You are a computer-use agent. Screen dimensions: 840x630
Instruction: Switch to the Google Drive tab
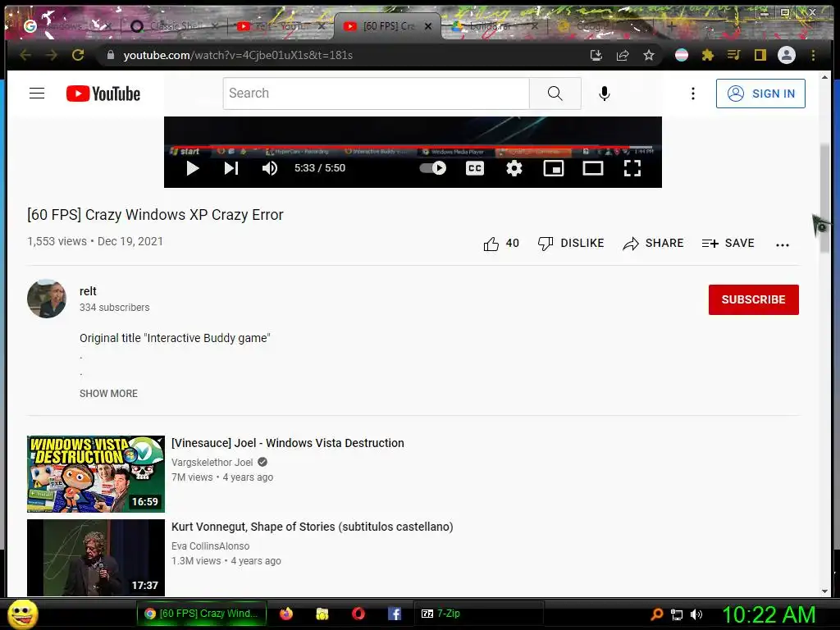coord(493,26)
